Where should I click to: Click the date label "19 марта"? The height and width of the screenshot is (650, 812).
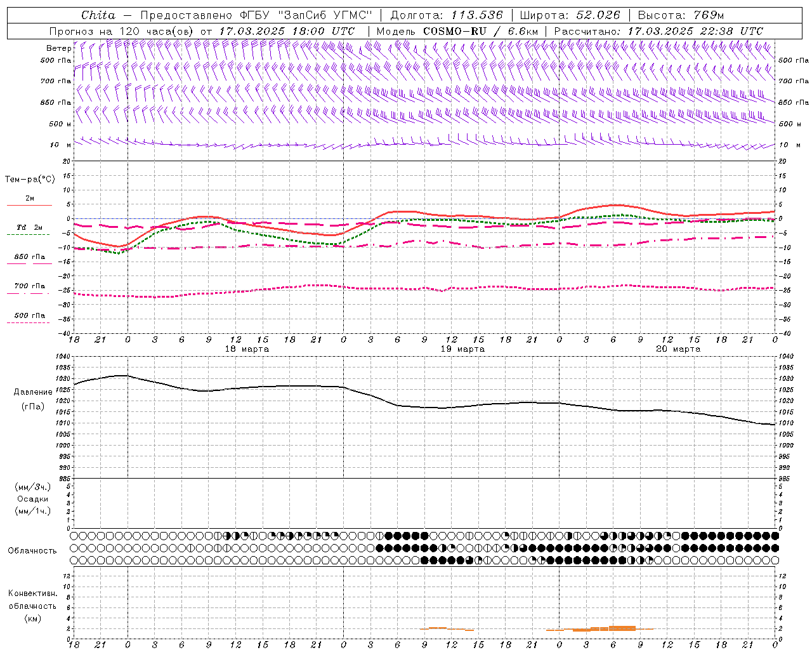462,349
